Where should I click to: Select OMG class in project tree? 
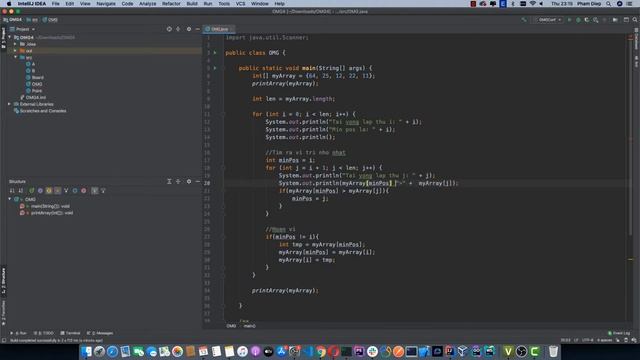(34, 84)
